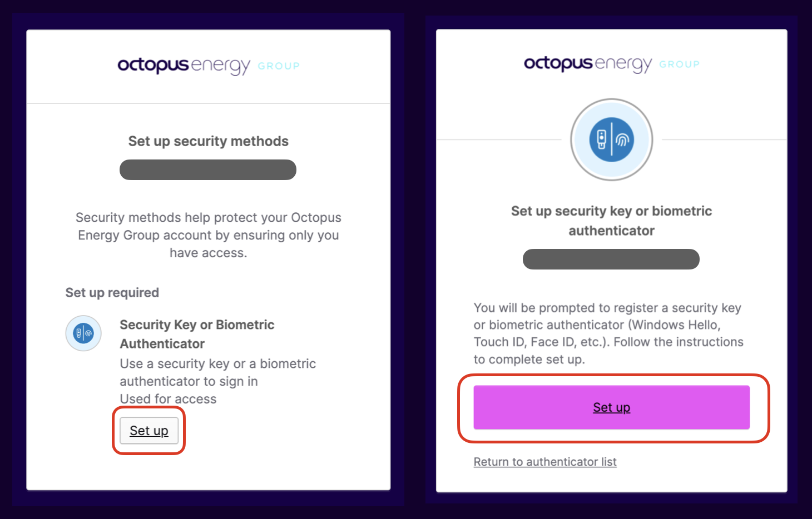Image resolution: width=812 pixels, height=519 pixels.
Task: Click the small Set up button under Used for access
Action: (149, 431)
